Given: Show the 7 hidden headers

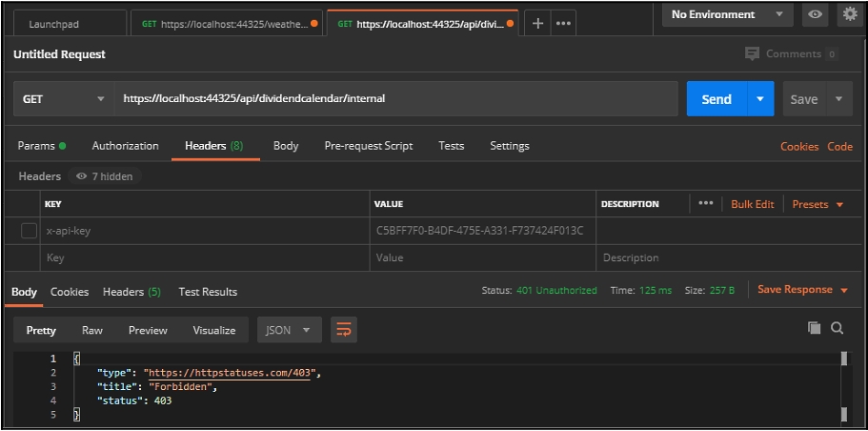Looking at the screenshot, I should [104, 176].
